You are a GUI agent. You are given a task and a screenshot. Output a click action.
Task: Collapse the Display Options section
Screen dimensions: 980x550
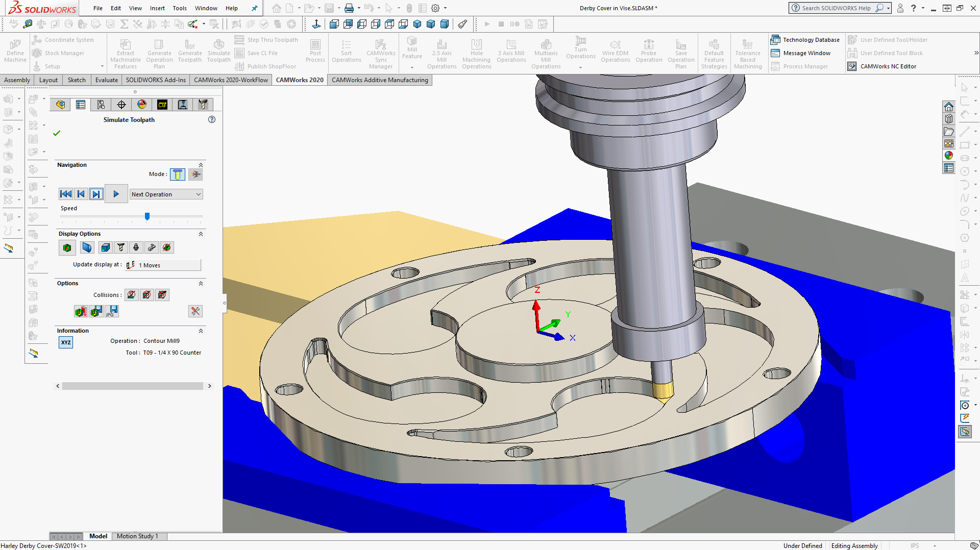click(201, 234)
